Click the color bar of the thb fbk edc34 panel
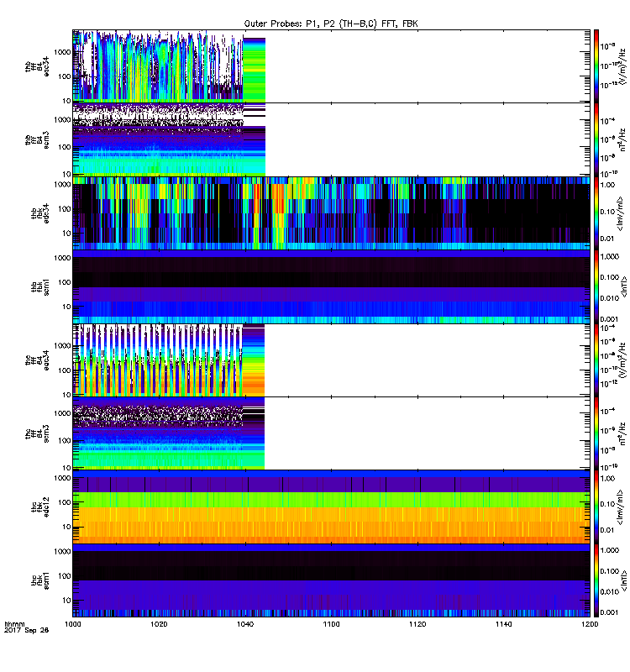630x672 pixels. pyautogui.click(x=596, y=213)
